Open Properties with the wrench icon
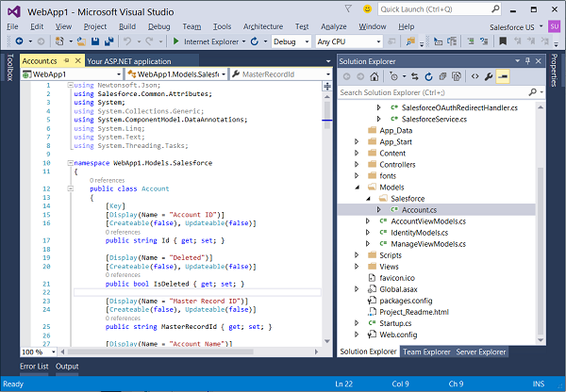The height and width of the screenshot is (392, 566). point(489,76)
